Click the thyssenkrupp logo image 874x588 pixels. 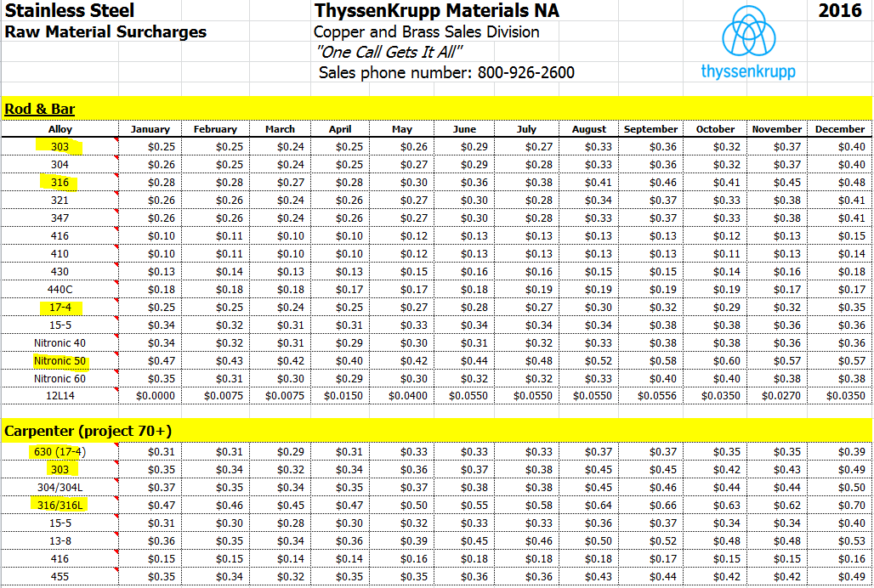(748, 42)
